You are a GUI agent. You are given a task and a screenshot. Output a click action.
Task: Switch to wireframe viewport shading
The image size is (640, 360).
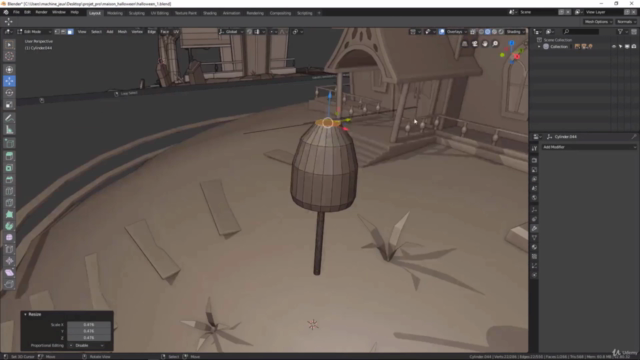point(481,31)
